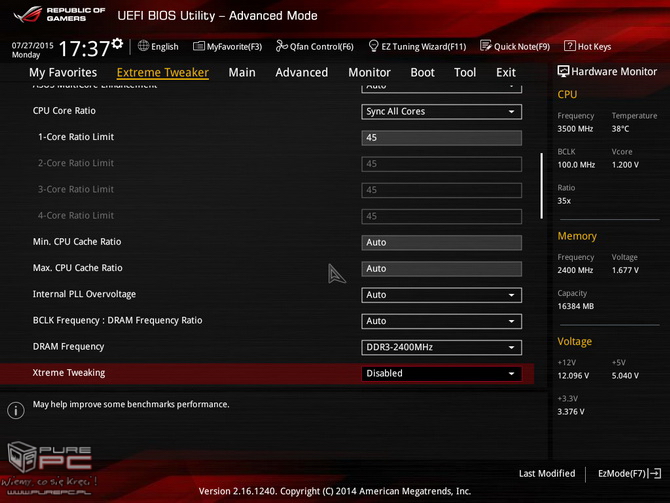
Task: Click the 3-Core Ratio Limit field
Action: (x=441, y=190)
